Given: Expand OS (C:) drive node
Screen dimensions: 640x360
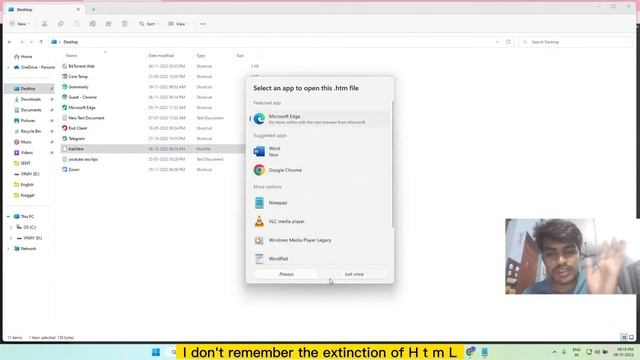Looking at the screenshot, I should coord(11,227).
